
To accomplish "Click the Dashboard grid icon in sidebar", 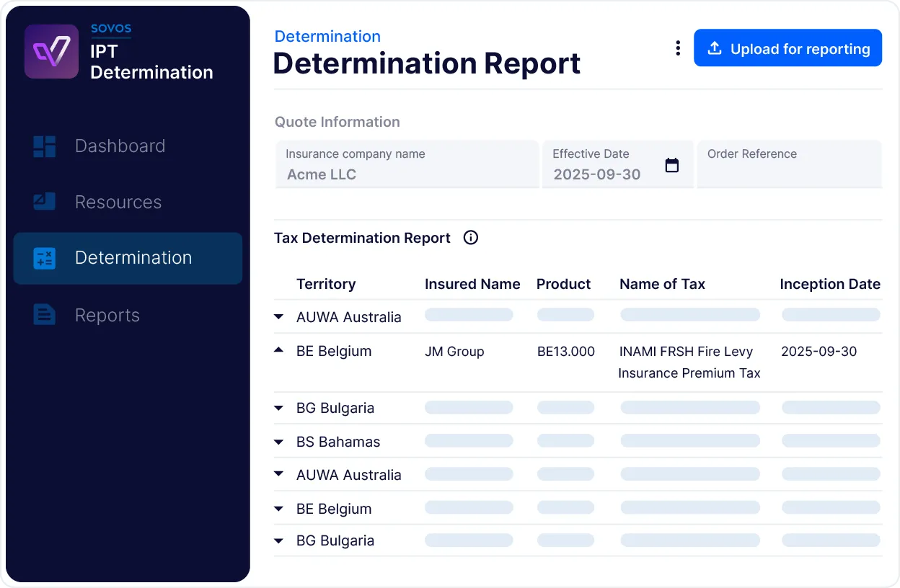I will [45, 146].
